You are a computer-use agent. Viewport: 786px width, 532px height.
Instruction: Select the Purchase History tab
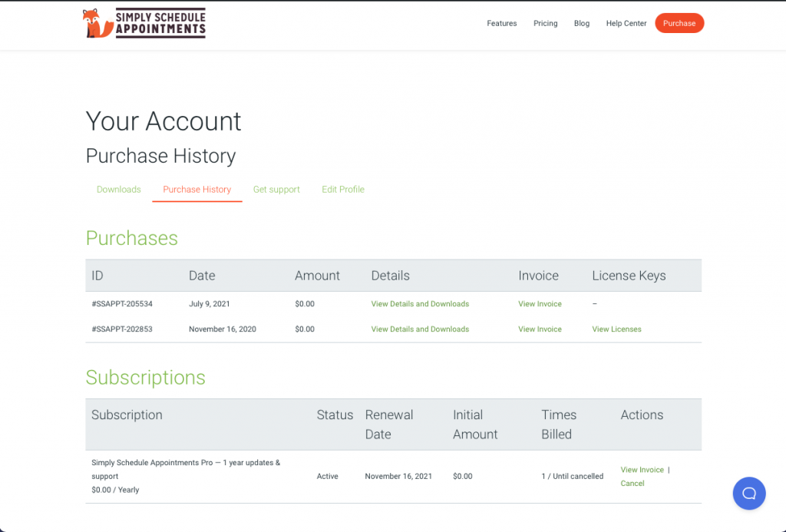197,190
